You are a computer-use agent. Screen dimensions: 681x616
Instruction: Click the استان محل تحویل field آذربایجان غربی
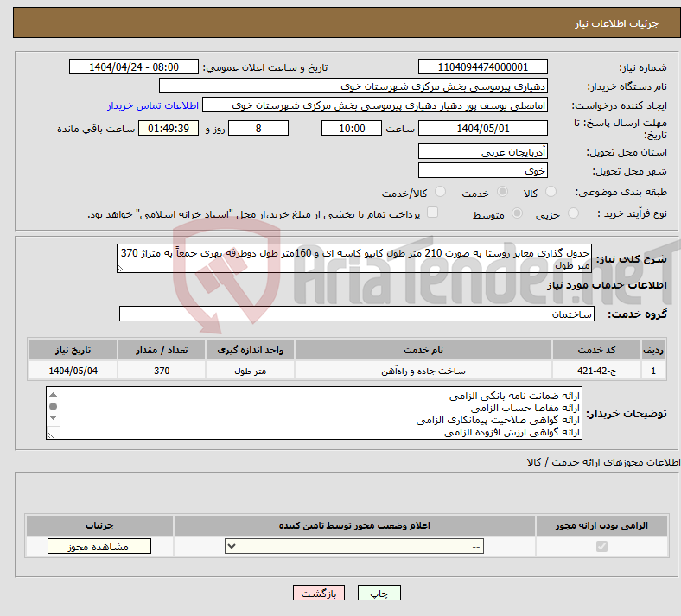(482, 151)
